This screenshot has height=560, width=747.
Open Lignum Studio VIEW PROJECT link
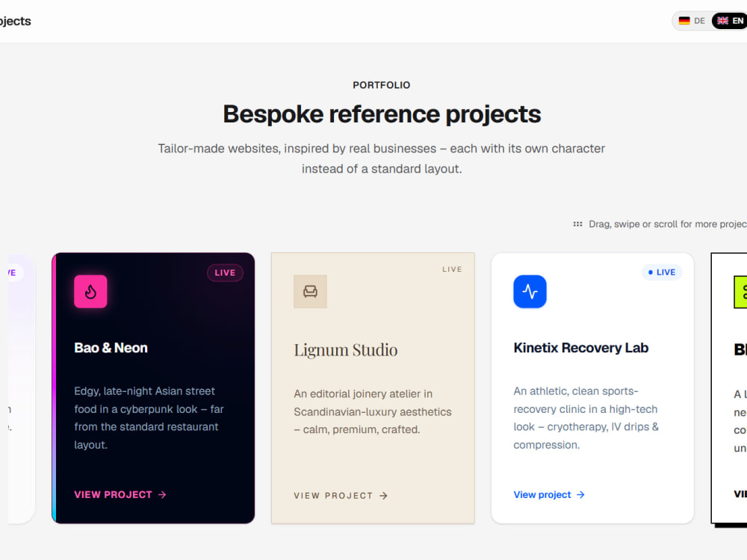pyautogui.click(x=341, y=496)
